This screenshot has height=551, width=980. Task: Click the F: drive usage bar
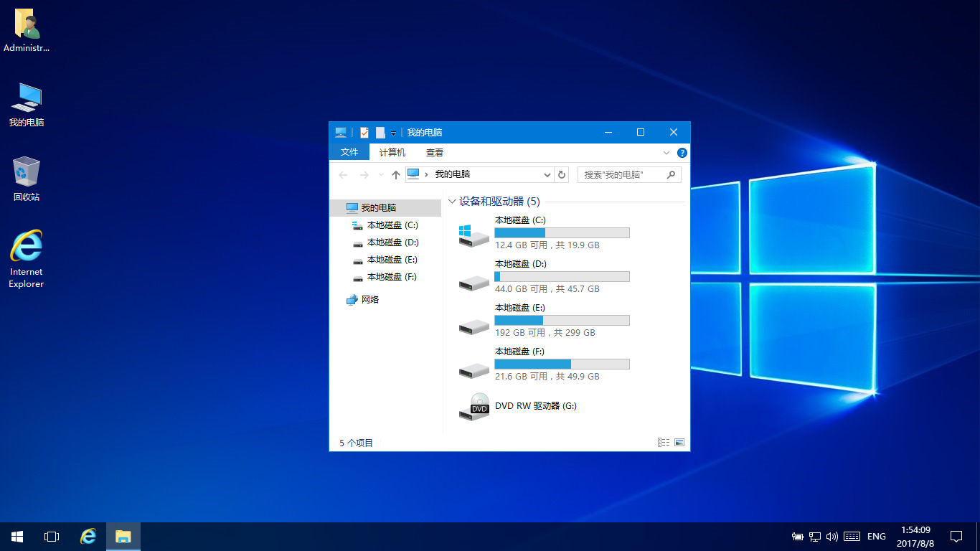(562, 364)
